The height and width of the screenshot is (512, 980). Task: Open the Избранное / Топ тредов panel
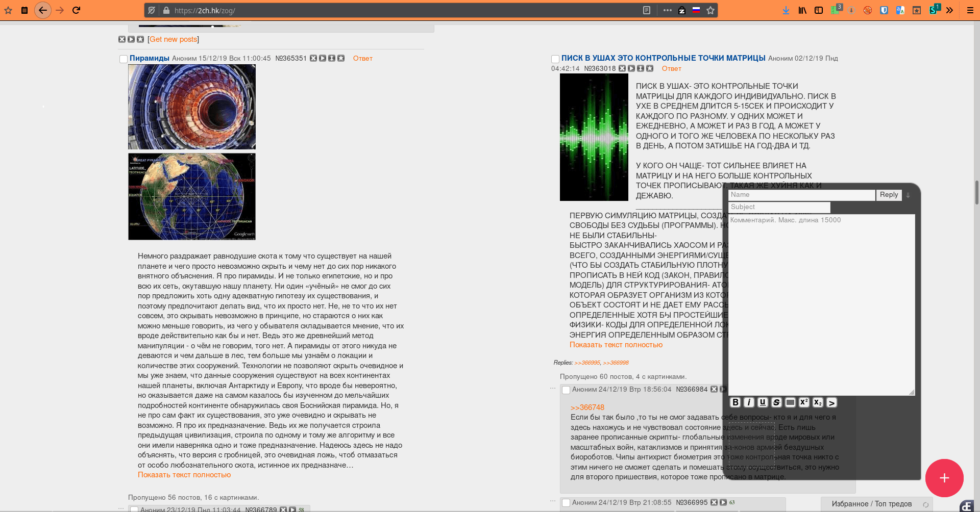[872, 504]
